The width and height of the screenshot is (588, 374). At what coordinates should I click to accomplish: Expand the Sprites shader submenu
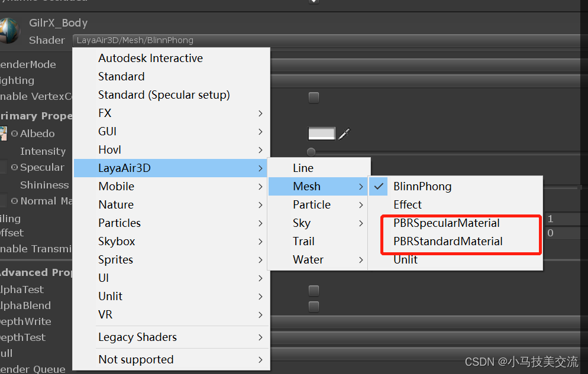tap(172, 260)
